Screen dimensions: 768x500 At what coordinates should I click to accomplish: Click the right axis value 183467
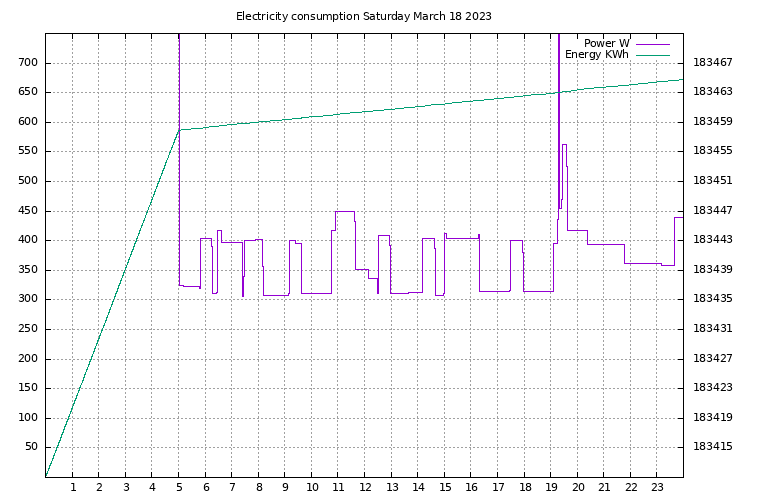713,62
